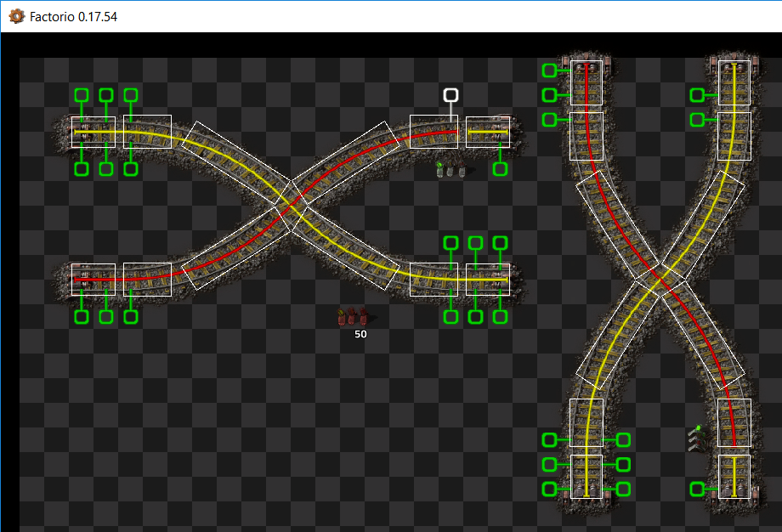Click the short yellow straight rail at bottom of right vertical track
782x532 pixels.
[734, 477]
